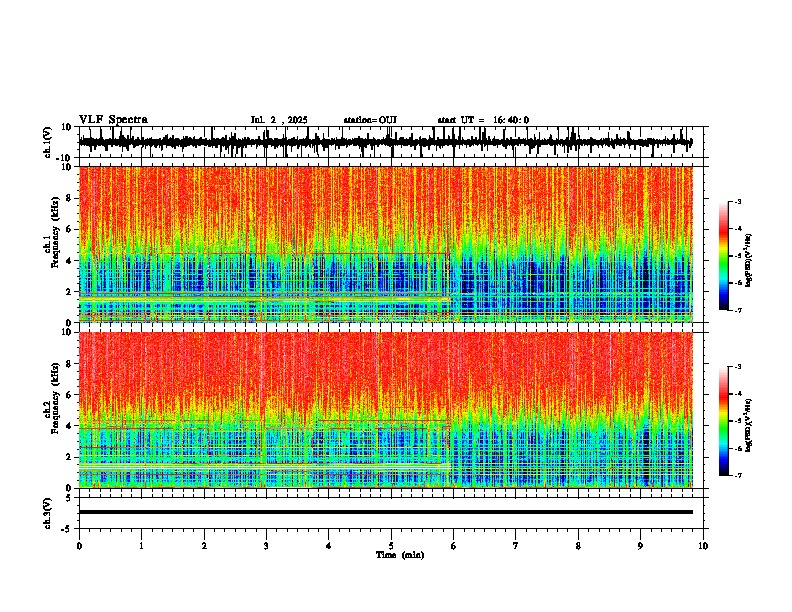The image size is (792, 612).
Task: Click the '6' tick on the time axis
Action: tap(453, 546)
